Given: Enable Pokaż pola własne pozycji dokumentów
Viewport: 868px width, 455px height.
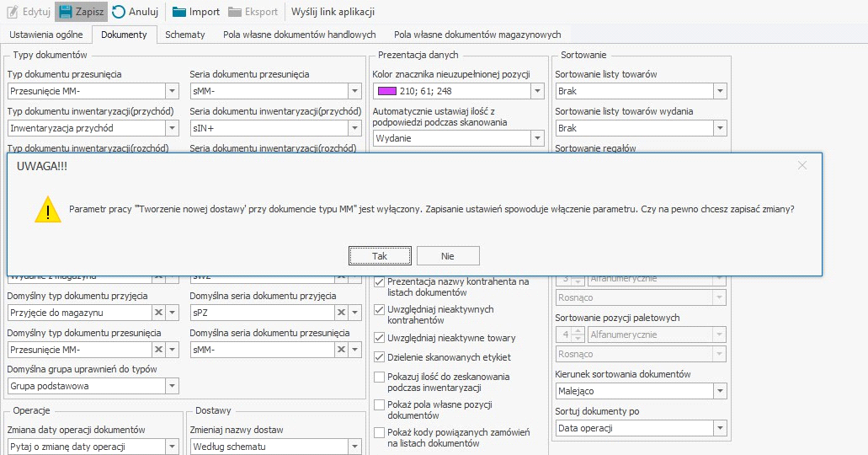Looking at the screenshot, I should [x=379, y=404].
